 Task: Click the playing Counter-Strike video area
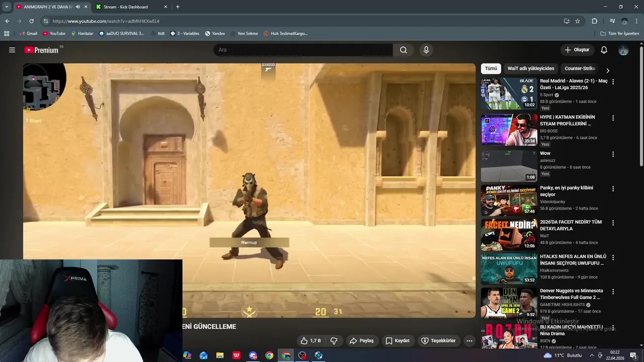[x=249, y=190]
